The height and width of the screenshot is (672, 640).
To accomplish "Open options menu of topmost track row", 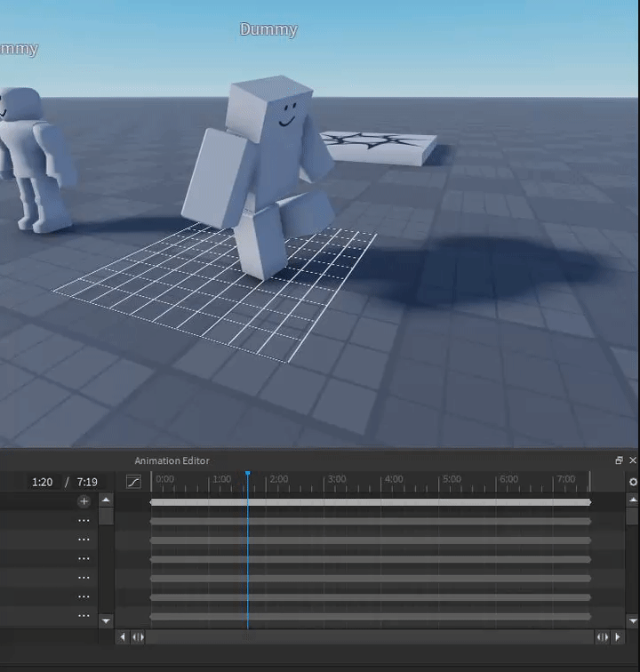I will (x=84, y=521).
